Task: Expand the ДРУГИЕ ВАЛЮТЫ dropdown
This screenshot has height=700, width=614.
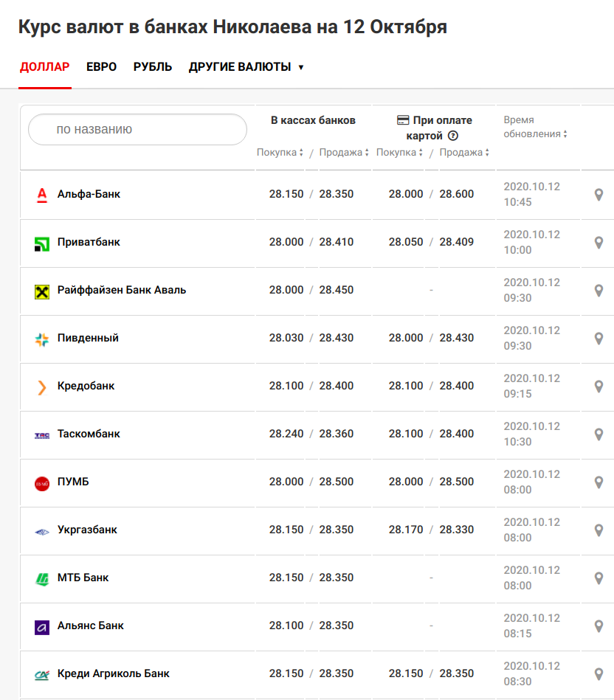Action: tap(246, 67)
